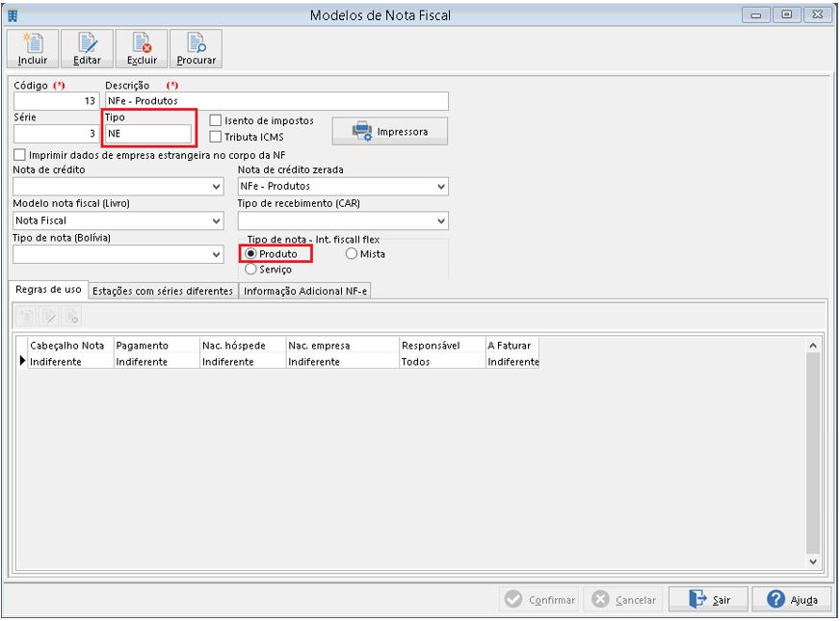
Task: Open Informação Adicional NF-e tab
Action: coord(305,291)
